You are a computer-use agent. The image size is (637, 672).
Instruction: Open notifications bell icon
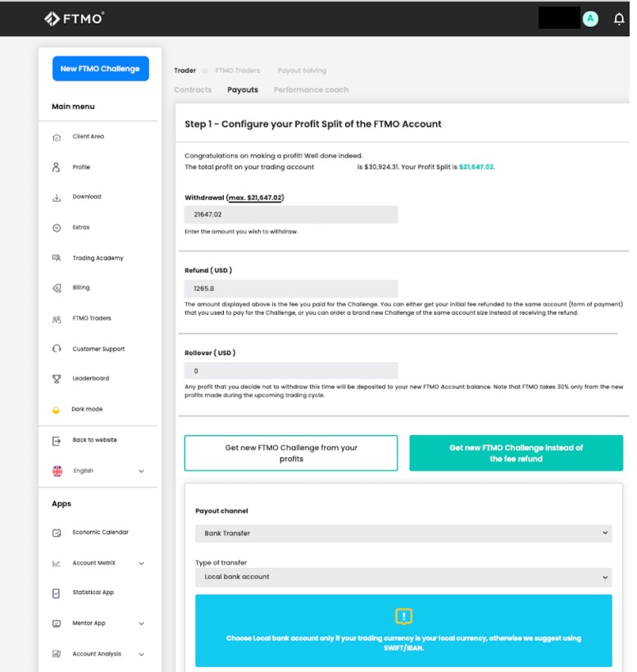[619, 19]
